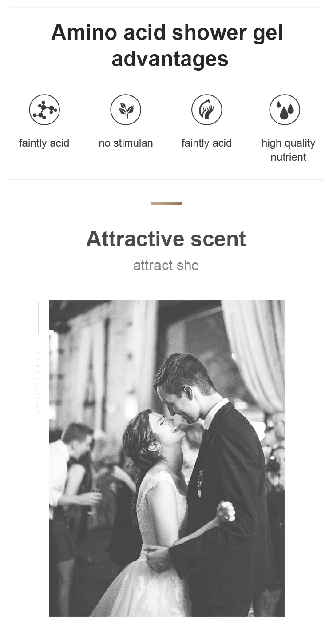
Task: Select 'faintly acid' label beneath hand icon
Action: (206, 143)
